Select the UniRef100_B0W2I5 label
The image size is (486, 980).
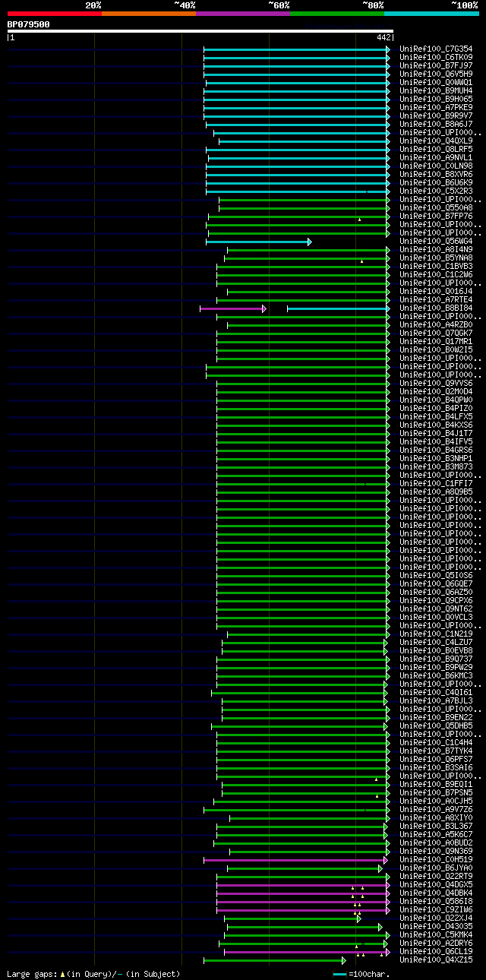pyautogui.click(x=436, y=350)
